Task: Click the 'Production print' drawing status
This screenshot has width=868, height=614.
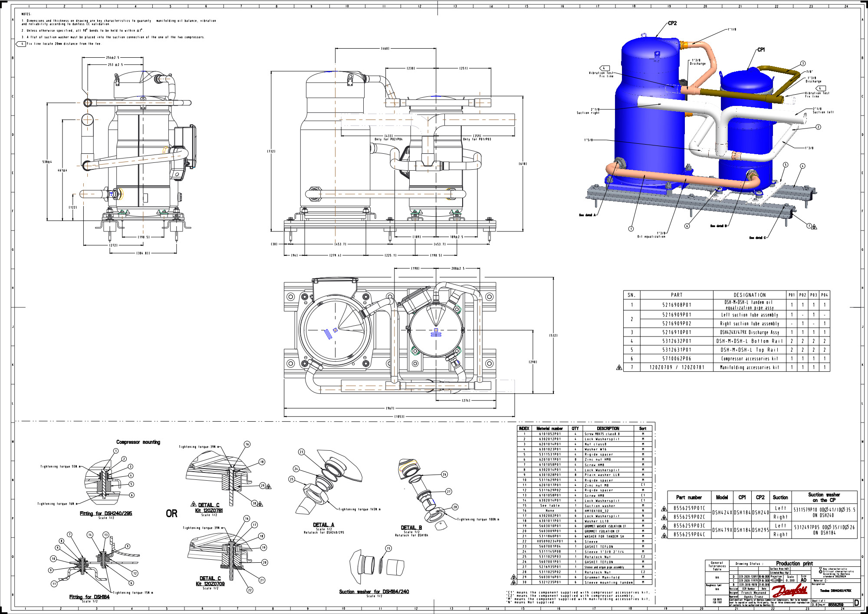Action: pyautogui.click(x=794, y=563)
